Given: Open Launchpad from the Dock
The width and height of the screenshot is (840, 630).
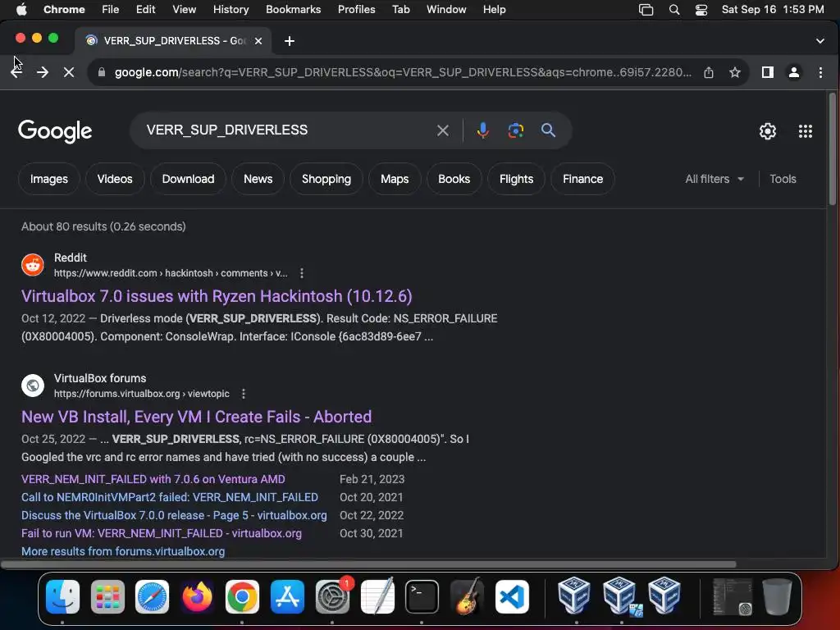Looking at the screenshot, I should click(x=107, y=597).
